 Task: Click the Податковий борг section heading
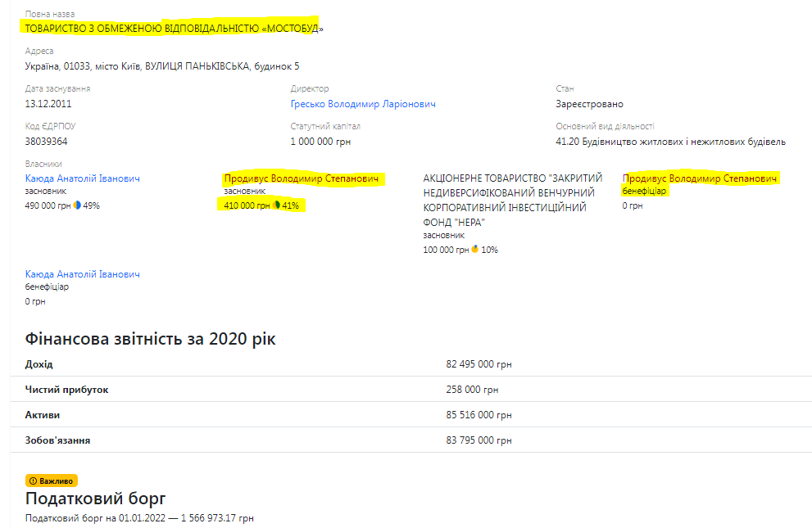(x=96, y=499)
